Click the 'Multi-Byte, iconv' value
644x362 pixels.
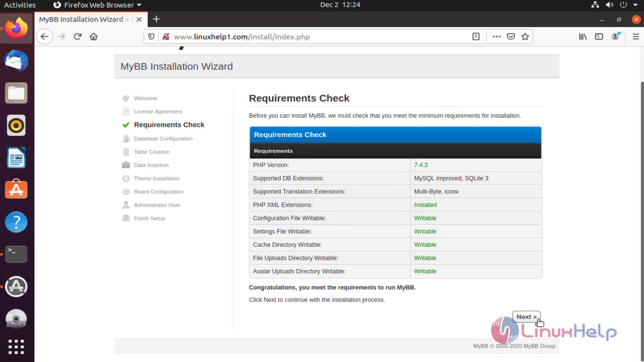[436, 192]
